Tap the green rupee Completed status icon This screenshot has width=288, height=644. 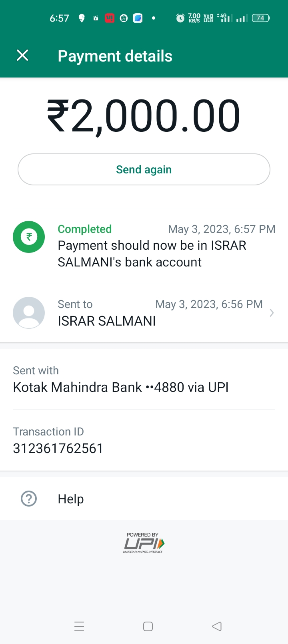pyautogui.click(x=29, y=237)
